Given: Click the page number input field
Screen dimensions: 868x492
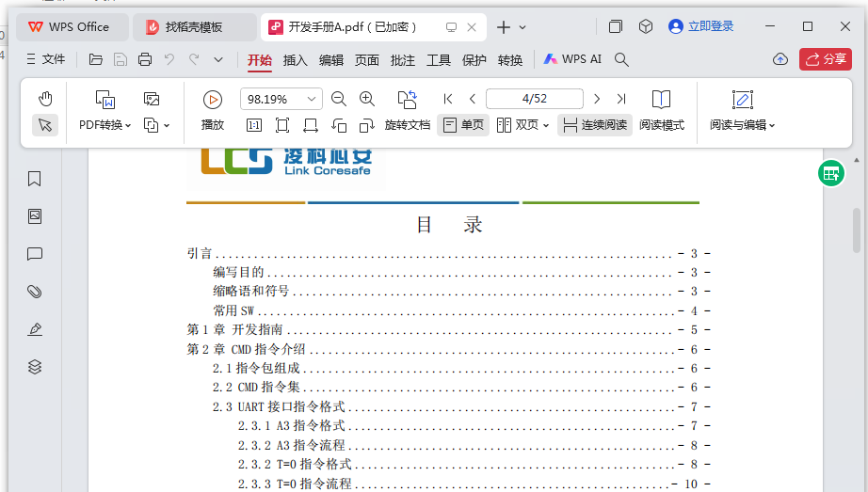Looking at the screenshot, I should coord(534,99).
